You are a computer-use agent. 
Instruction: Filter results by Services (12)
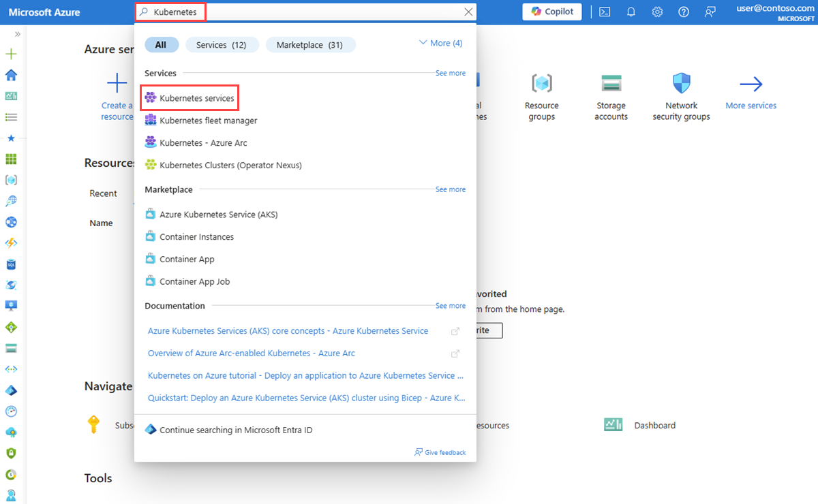[222, 45]
